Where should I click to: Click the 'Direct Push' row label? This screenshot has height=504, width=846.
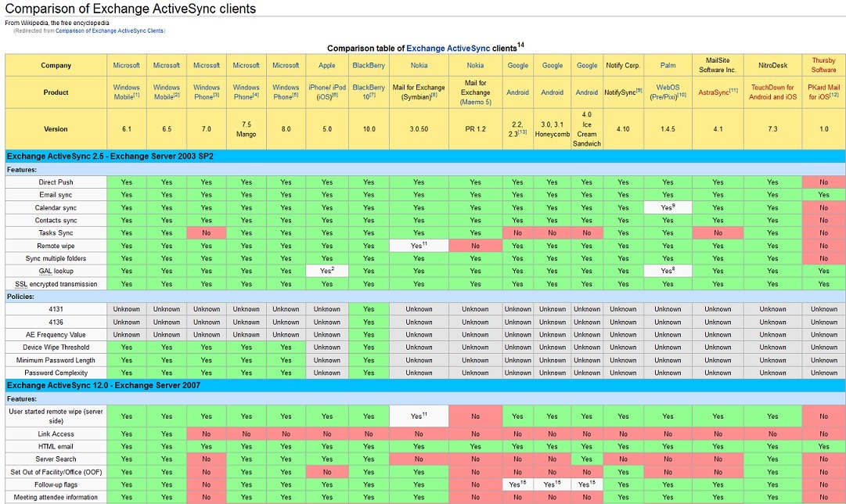tap(56, 182)
